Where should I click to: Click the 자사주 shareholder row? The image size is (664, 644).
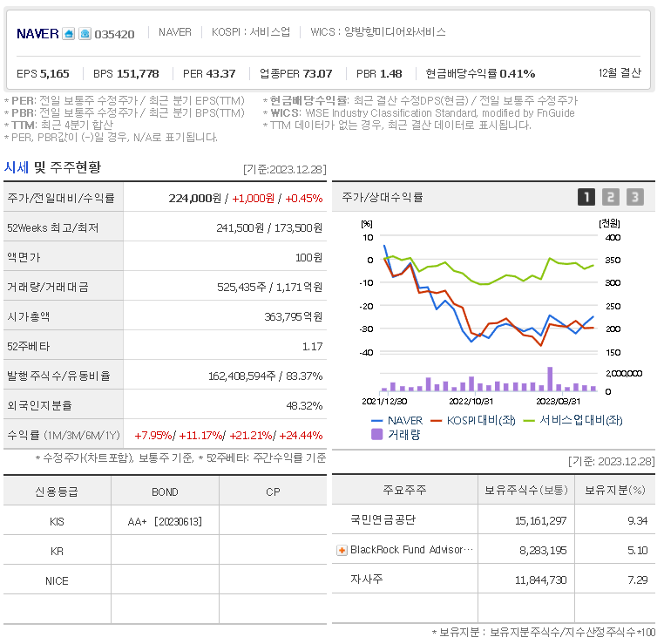point(493,580)
